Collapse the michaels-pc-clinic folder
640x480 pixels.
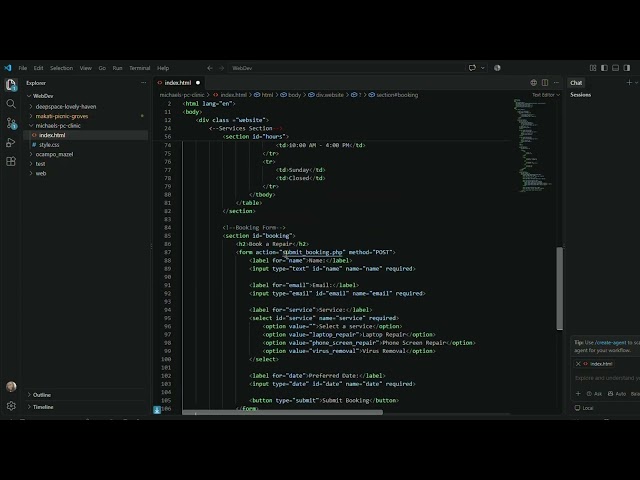click(x=58, y=126)
